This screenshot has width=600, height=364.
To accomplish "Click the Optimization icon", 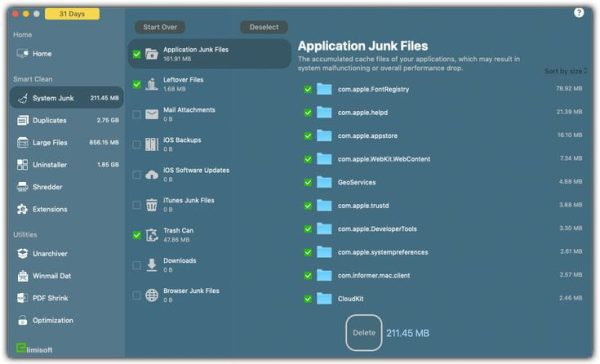I will [x=23, y=320].
